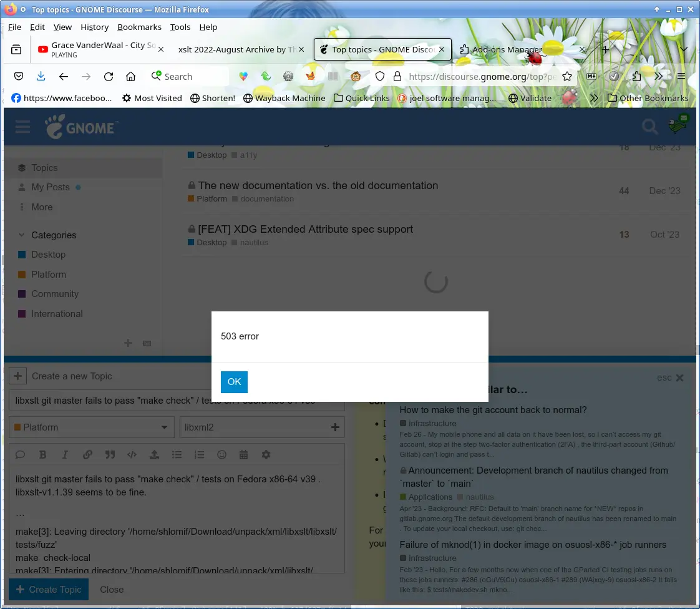This screenshot has height=609, width=700.
Task: Reload the current page
Action: pyautogui.click(x=109, y=76)
